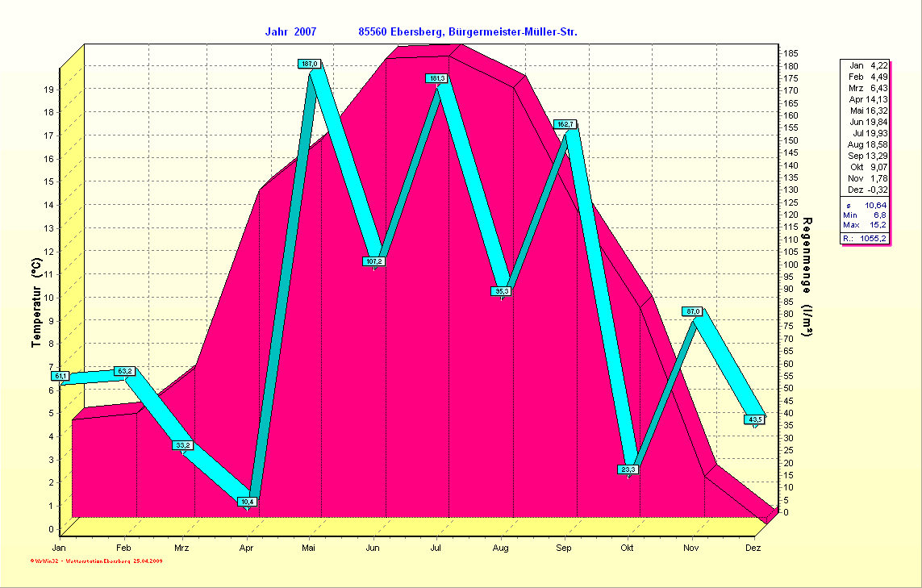922x588 pixels.
Task: Click the 87,0 rainfall label at November
Action: tap(692, 311)
